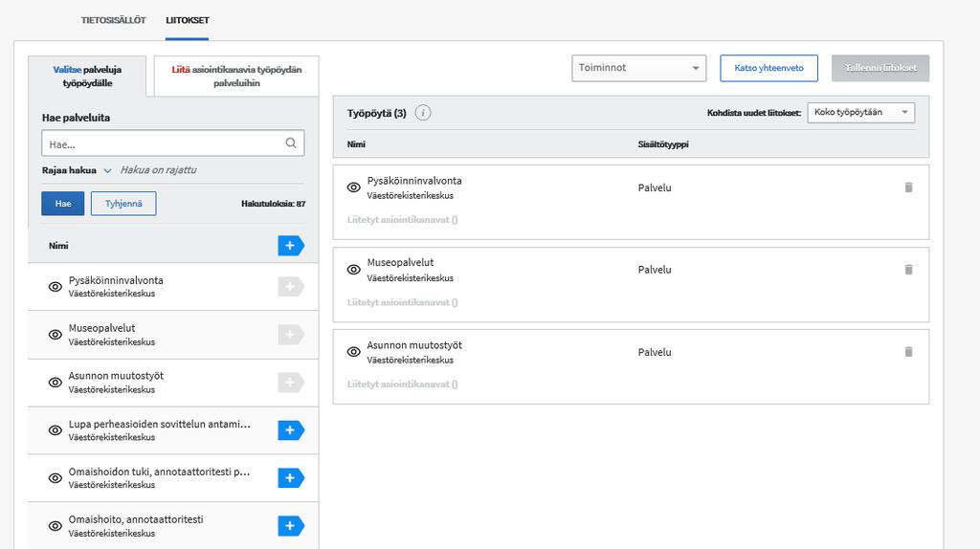Add Omaishoidon tuki, annotaattoritesti service
This screenshot has height=549, width=980.
click(x=291, y=478)
